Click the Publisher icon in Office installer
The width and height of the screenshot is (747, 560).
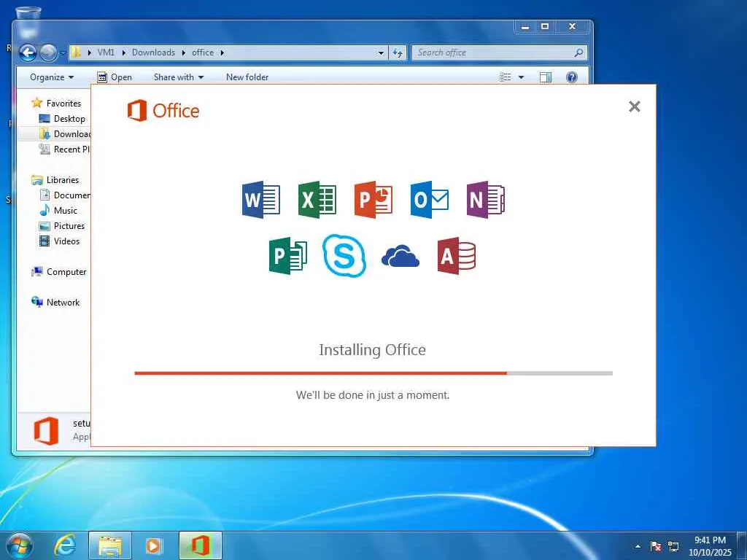coord(287,256)
